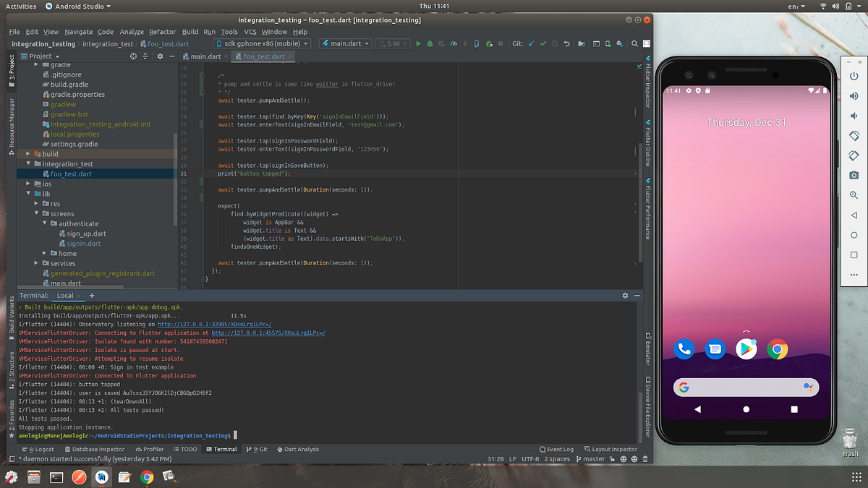
Task: Take emulator screenshot with the camera icon
Action: 854,175
